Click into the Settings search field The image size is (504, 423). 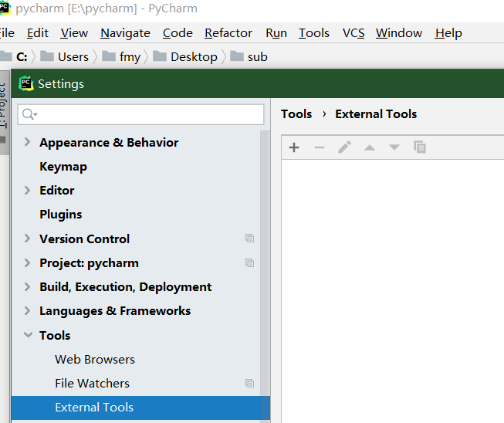140,114
